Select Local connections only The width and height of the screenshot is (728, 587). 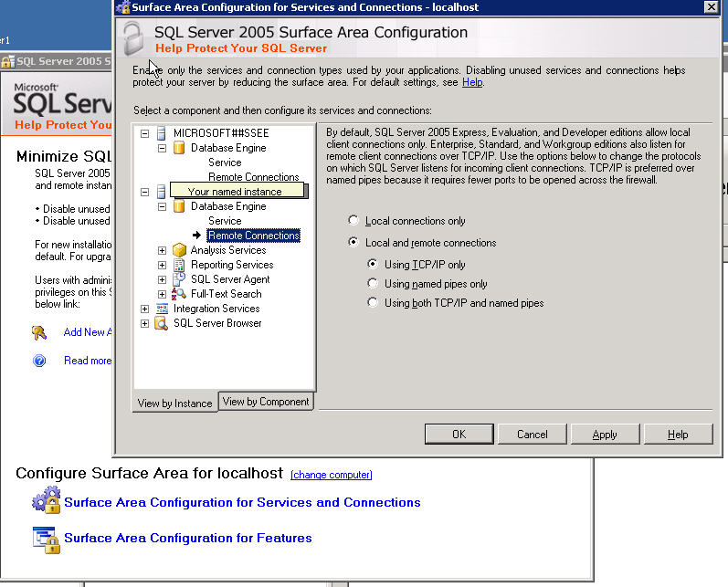pos(353,220)
